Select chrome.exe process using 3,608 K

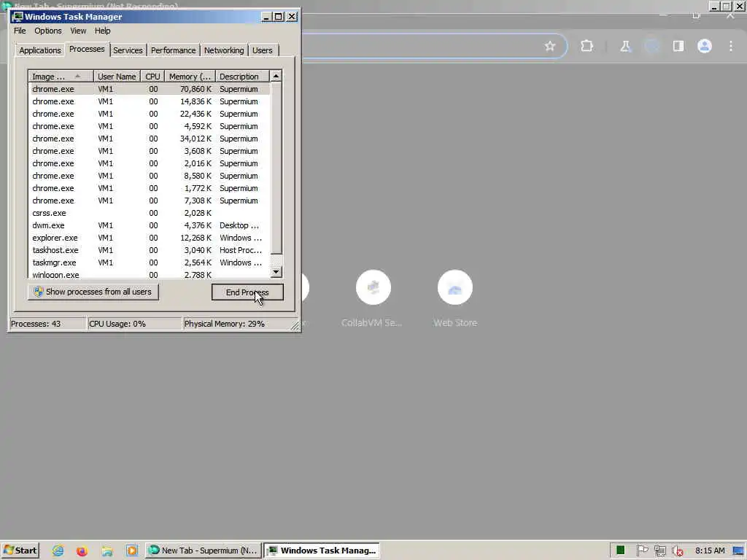click(x=149, y=151)
